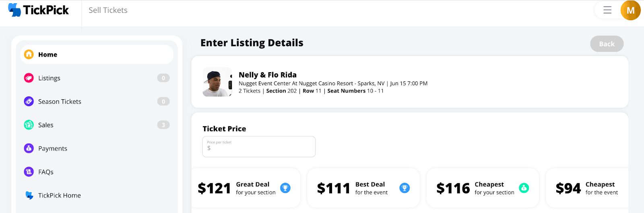Click the orange Home sidebar icon
644x213 pixels.
[x=29, y=54]
